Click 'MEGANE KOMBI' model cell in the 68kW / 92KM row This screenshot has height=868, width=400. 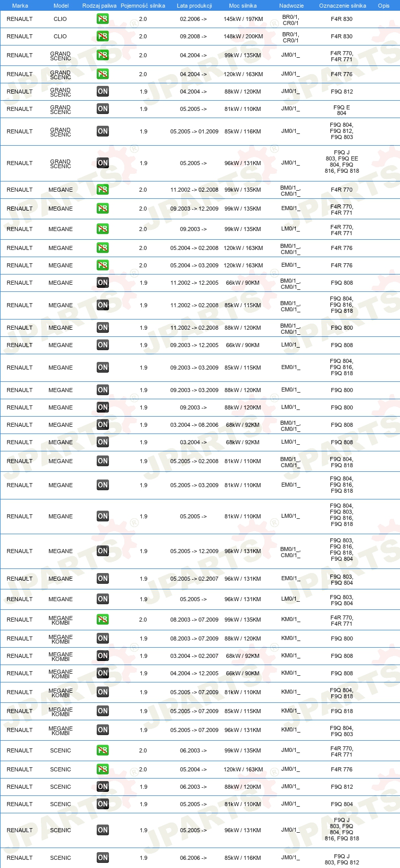pyautogui.click(x=60, y=656)
